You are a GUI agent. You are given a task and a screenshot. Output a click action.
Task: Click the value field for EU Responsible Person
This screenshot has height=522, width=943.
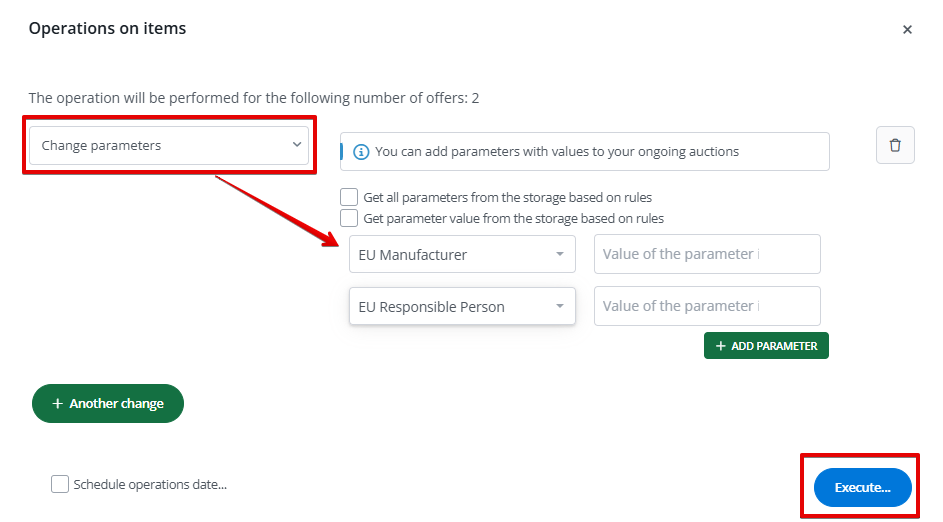click(707, 306)
